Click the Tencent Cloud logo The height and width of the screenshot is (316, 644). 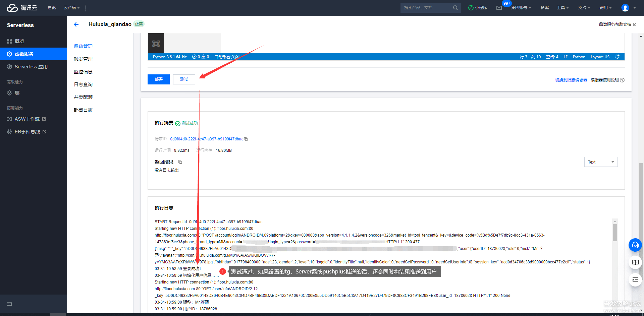point(22,8)
